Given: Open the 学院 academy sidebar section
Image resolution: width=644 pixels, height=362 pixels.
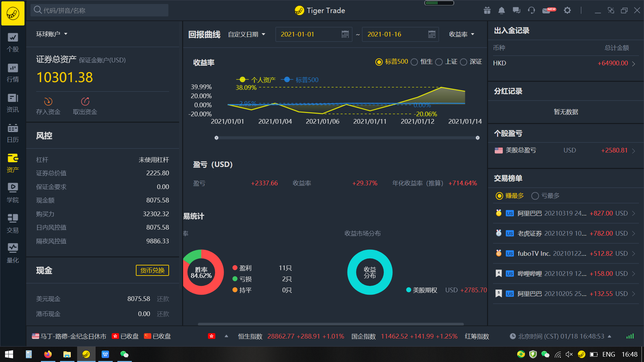Looking at the screenshot, I should (x=13, y=193).
